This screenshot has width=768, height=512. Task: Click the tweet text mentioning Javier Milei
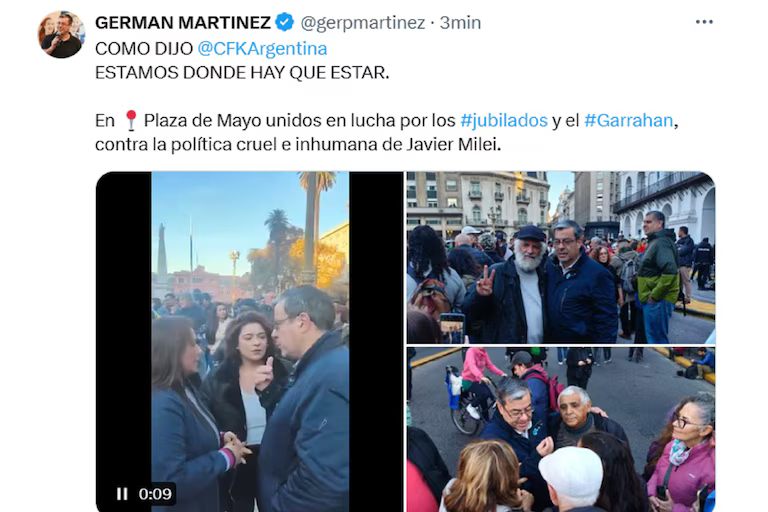[x=298, y=145]
